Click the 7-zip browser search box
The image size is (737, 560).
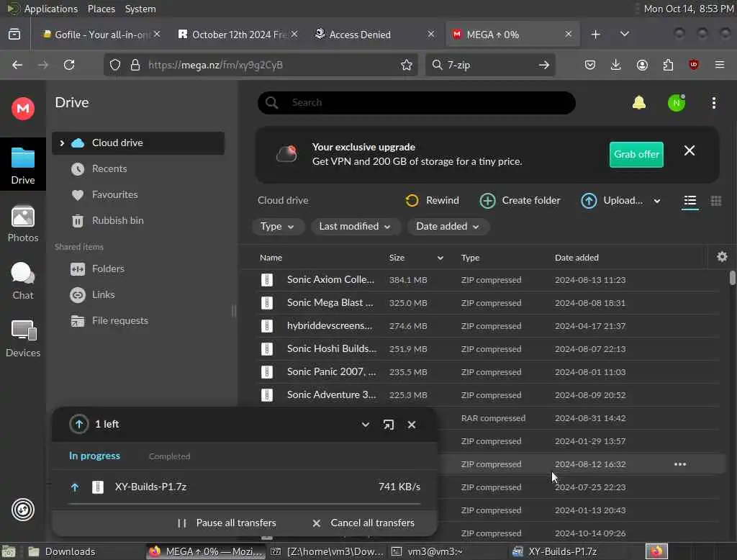[490, 65]
